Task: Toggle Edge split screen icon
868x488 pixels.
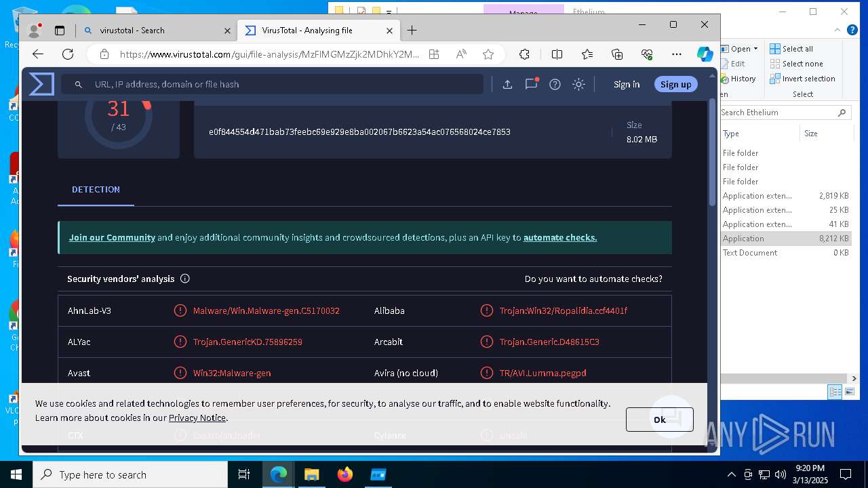Action: [x=557, y=54]
